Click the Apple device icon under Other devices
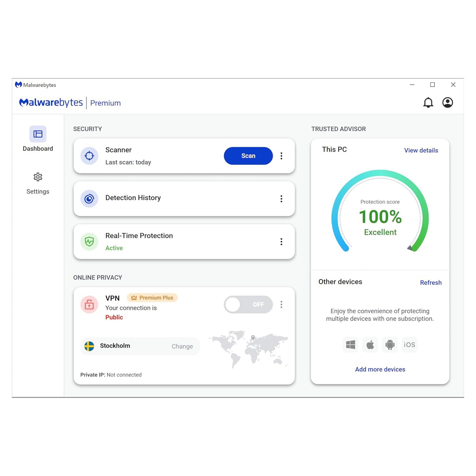476x476 pixels. [370, 344]
